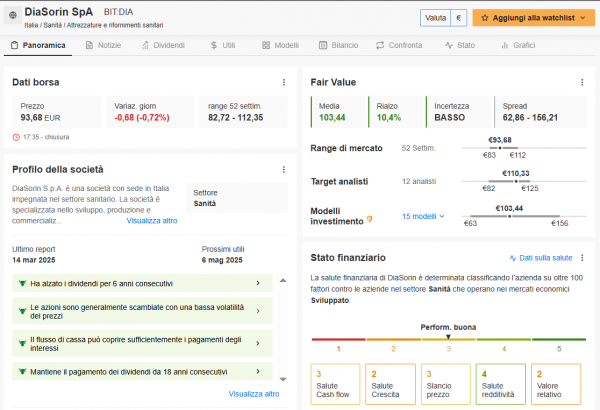This screenshot has height=410, width=600.
Task: Click the Italia / Sanità breadcrumb path
Action: 94,25
